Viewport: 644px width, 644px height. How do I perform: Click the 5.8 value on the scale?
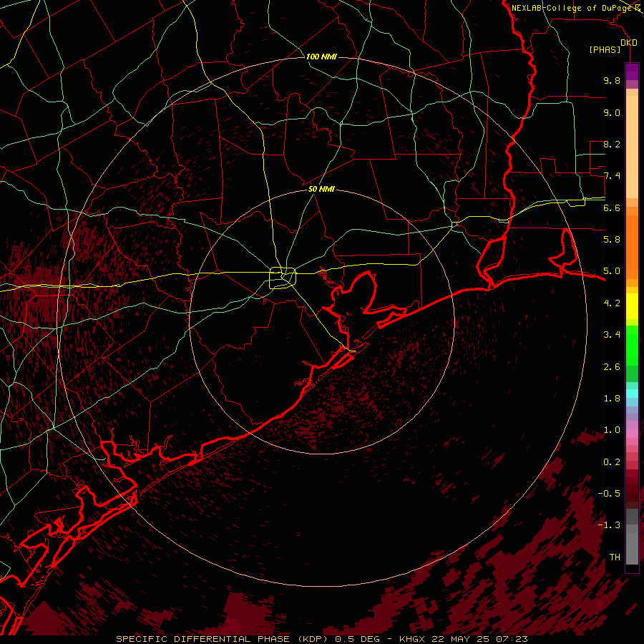(x=612, y=240)
